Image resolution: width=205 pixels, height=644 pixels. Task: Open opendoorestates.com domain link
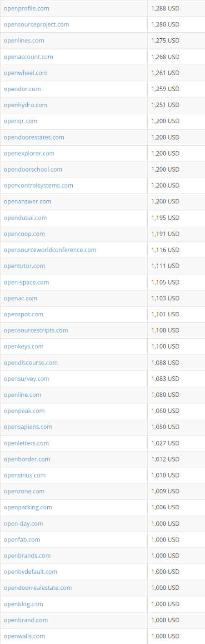(x=34, y=137)
